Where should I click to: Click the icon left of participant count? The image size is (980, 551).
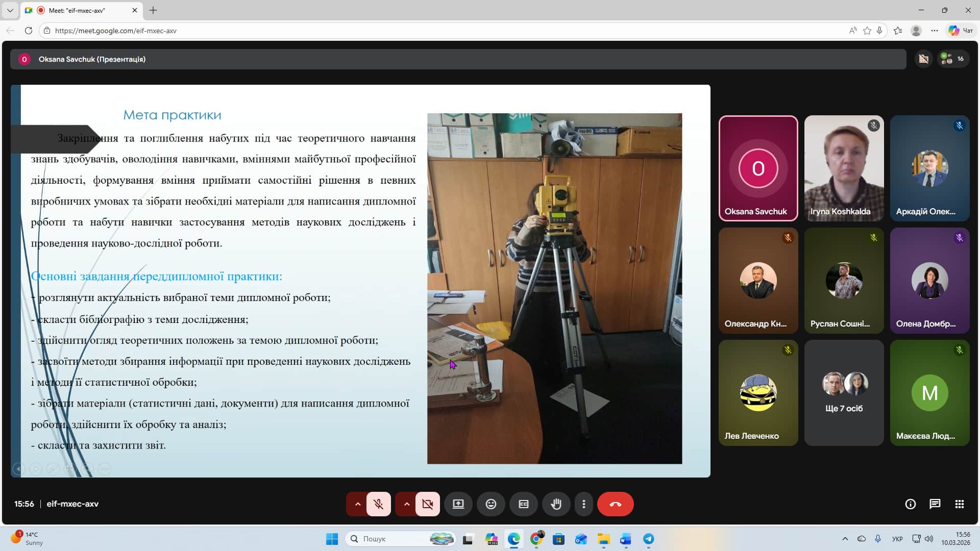click(x=923, y=59)
